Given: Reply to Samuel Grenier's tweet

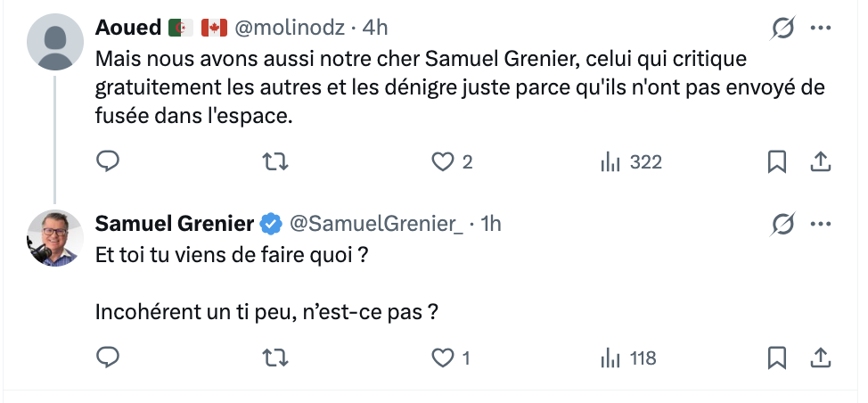Looking at the screenshot, I should tap(108, 358).
